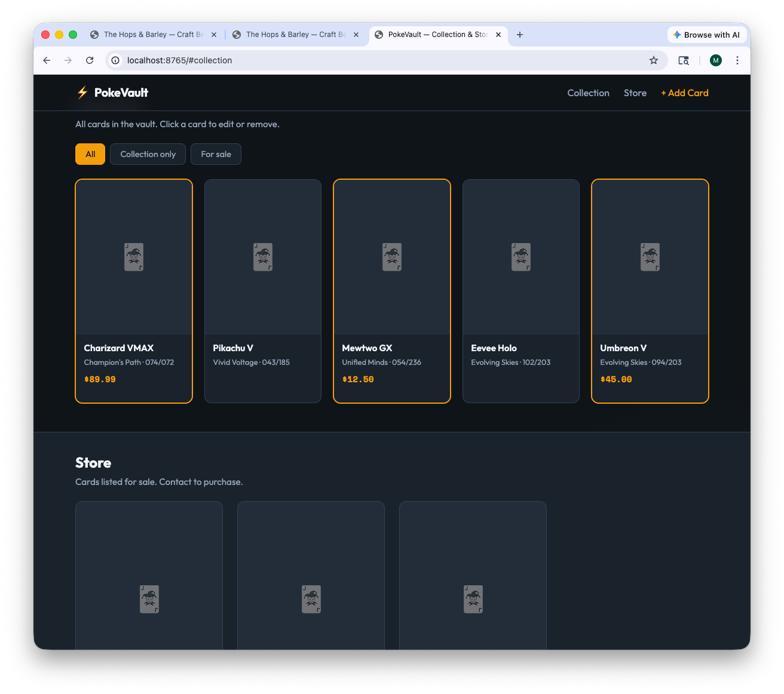Select the Eevee Holo card
Image resolution: width=784 pixels, height=694 pixels.
pos(520,291)
